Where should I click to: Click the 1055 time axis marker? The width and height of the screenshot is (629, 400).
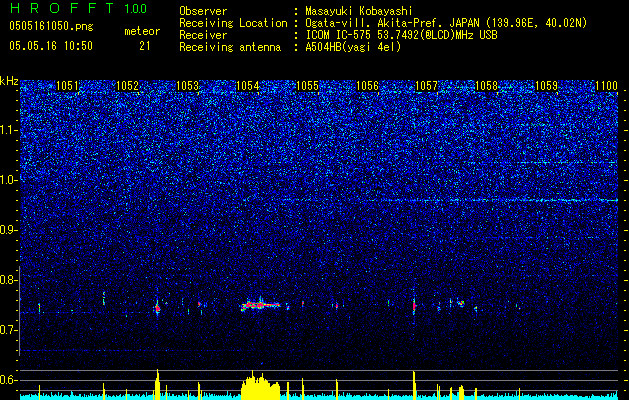pyautogui.click(x=307, y=86)
